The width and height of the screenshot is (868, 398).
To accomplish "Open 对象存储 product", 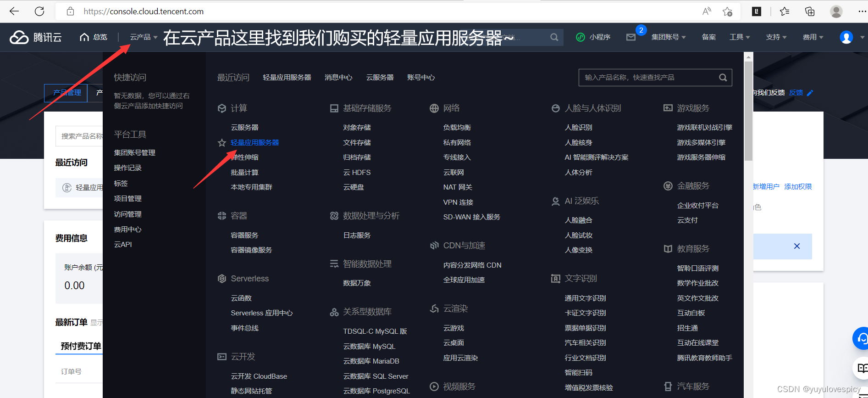I will [357, 128].
